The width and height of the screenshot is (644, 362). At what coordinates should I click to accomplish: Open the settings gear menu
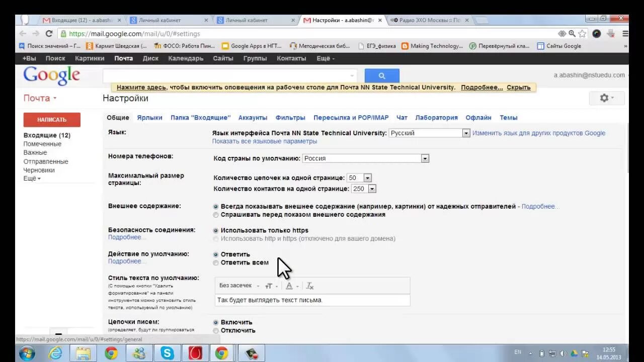(x=607, y=98)
